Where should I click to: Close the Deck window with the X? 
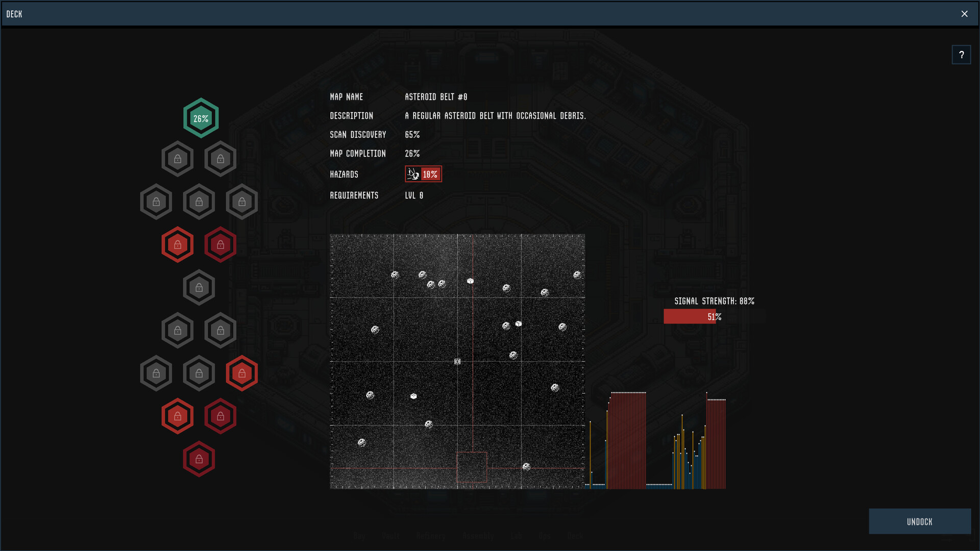click(964, 14)
